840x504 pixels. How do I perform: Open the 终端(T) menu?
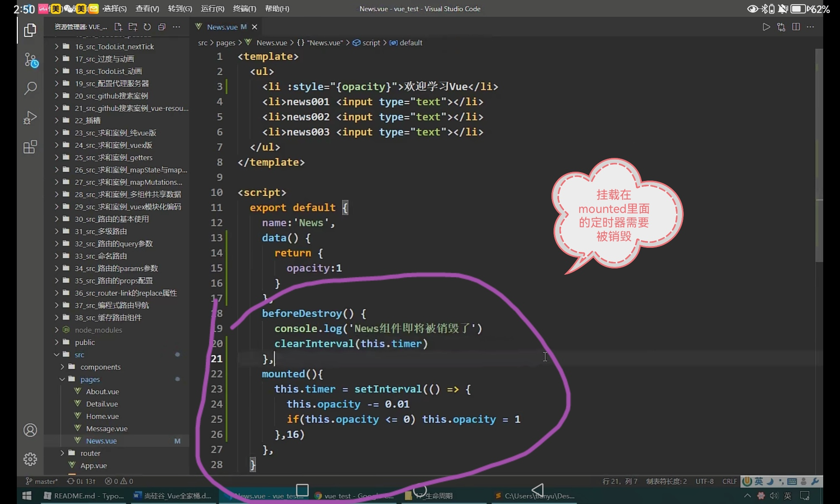[244, 9]
